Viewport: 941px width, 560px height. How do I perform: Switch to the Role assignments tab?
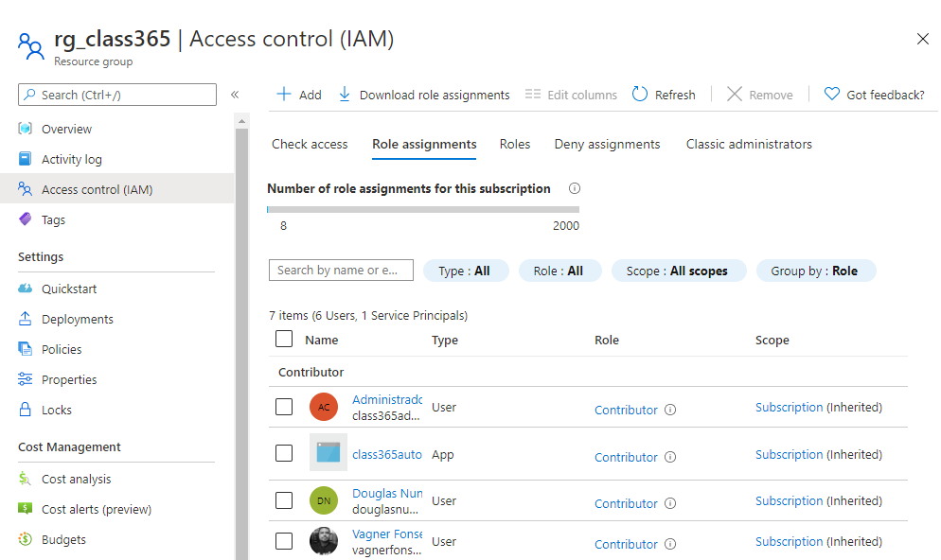pos(424,144)
